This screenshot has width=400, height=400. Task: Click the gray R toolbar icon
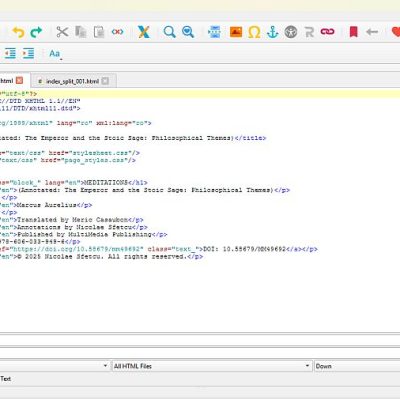[x=309, y=32]
